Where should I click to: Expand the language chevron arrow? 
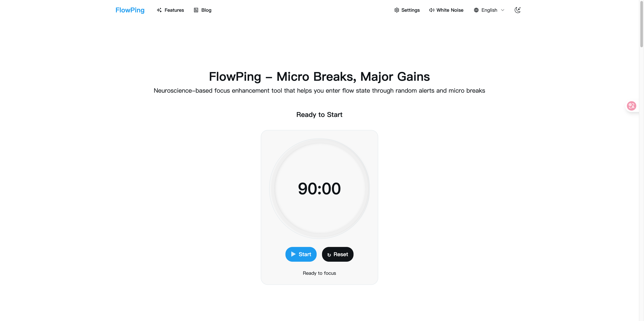(x=503, y=10)
